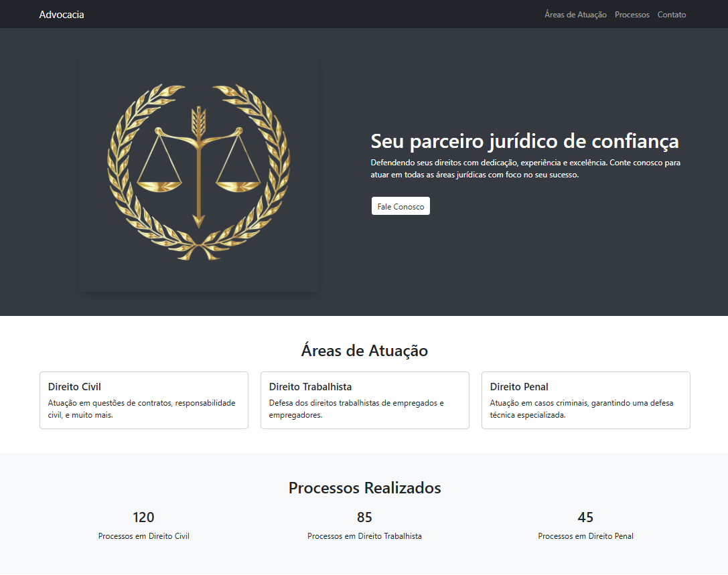Image resolution: width=728 pixels, height=575 pixels.
Task: Click the hero description paragraph text
Action: [x=524, y=168]
